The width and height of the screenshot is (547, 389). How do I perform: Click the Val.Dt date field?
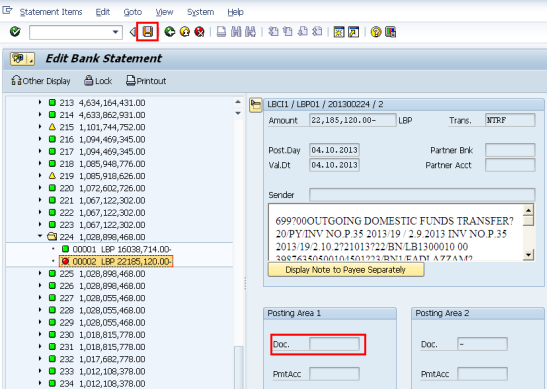click(334, 165)
